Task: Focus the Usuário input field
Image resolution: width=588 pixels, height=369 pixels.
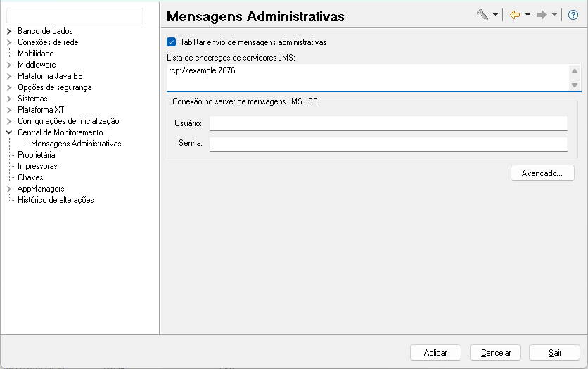Action: click(388, 124)
